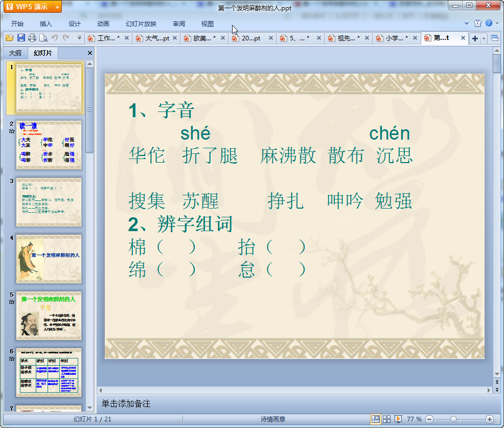Open the WPS 演示 application menu arrow
This screenshot has width=504, height=428.
pos(57,7)
